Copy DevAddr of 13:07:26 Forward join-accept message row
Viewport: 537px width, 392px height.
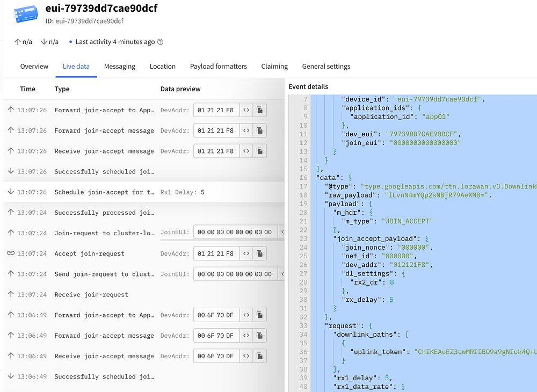pyautogui.click(x=259, y=131)
